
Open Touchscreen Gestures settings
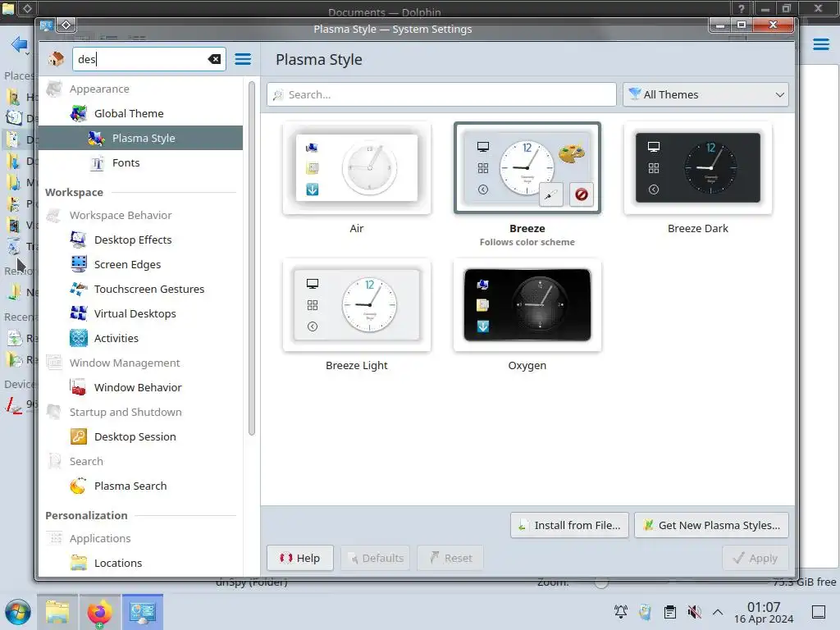(x=141, y=290)
